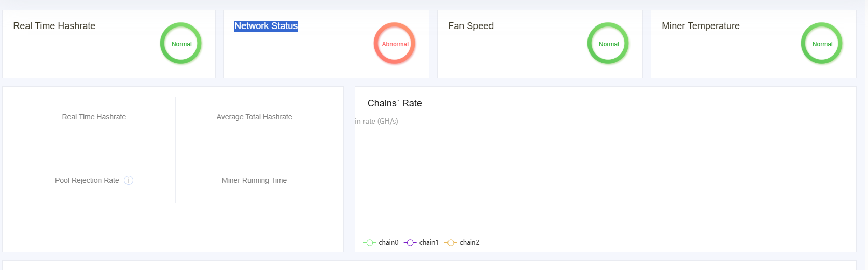Click the Miner Temperature card title

[x=701, y=26]
